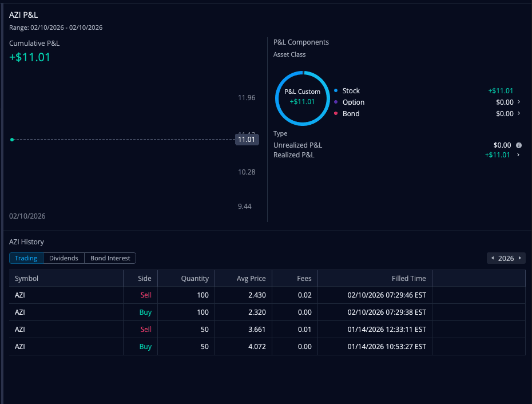Open the Bond Interest tab
This screenshot has height=404, width=532.
pyautogui.click(x=110, y=258)
